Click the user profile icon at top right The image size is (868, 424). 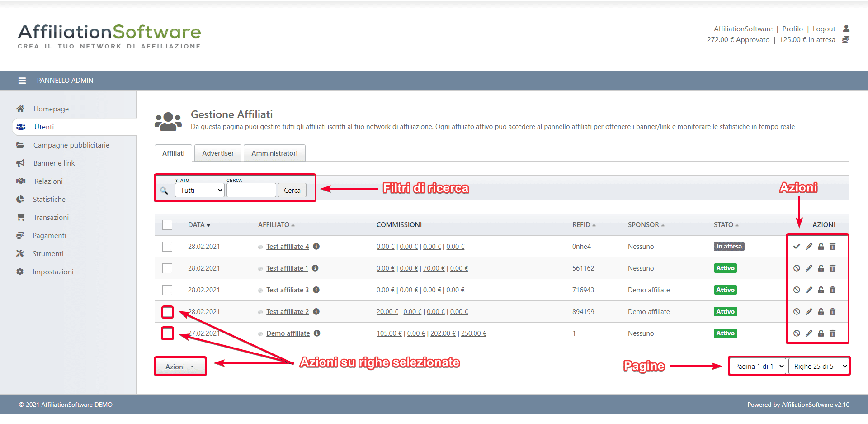point(846,29)
